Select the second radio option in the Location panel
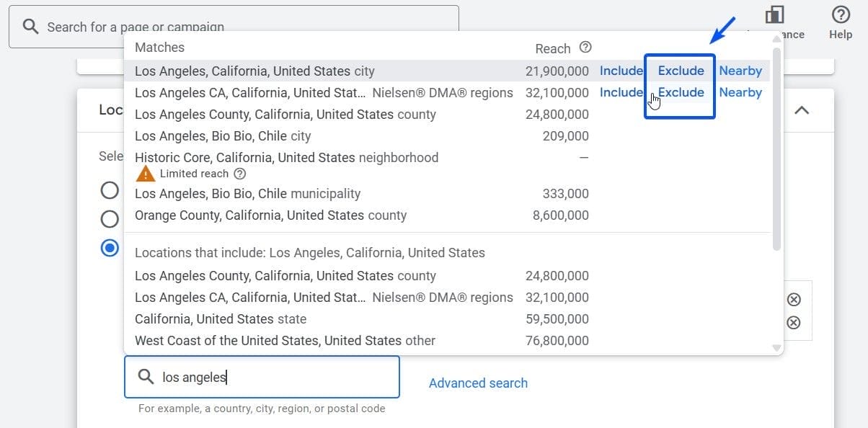Viewport: 868px width, 428px height. [109, 218]
